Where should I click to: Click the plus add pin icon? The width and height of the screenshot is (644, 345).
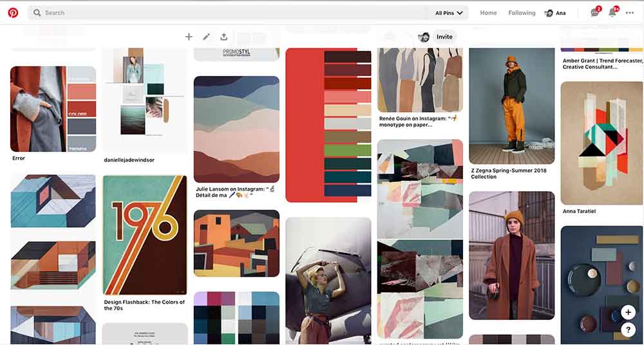point(189,37)
